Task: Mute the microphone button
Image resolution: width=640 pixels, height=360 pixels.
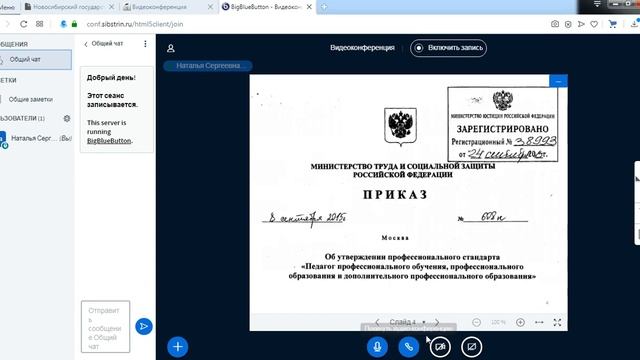Action: pos(377,347)
